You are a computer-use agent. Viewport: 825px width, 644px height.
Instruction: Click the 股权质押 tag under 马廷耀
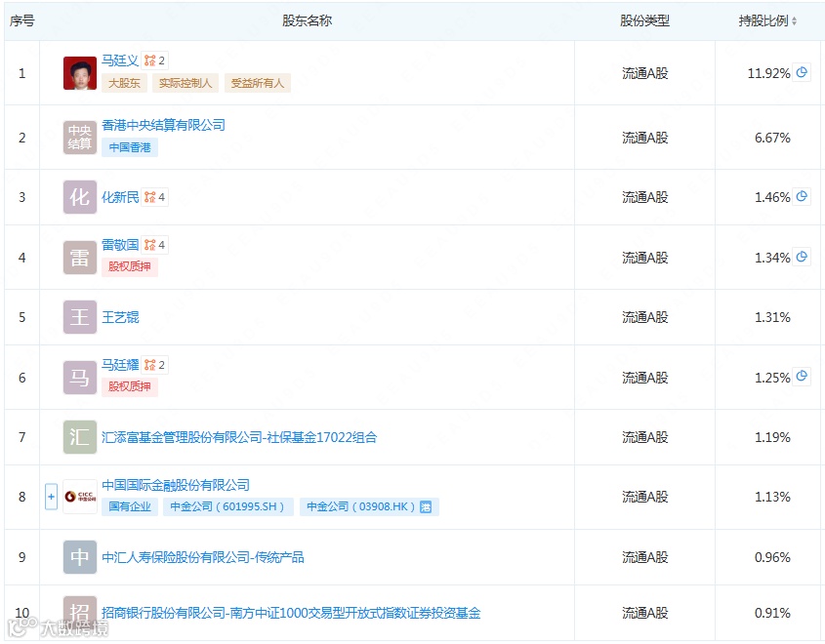(130, 387)
